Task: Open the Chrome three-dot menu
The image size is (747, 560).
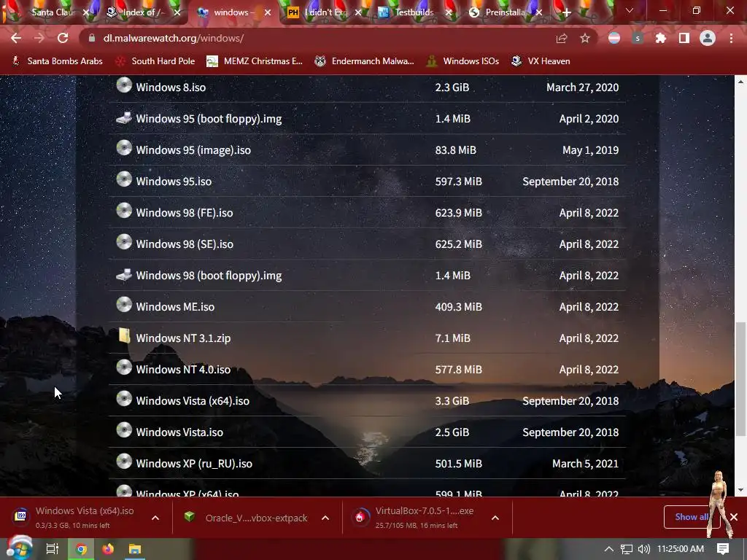Action: [731, 38]
